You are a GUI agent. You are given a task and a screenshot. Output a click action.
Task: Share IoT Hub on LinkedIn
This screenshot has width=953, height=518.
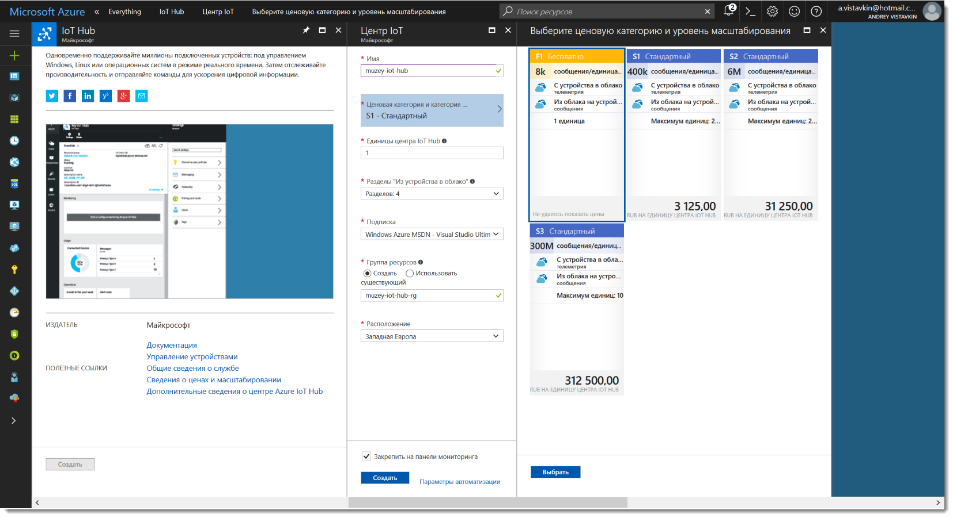coord(88,96)
